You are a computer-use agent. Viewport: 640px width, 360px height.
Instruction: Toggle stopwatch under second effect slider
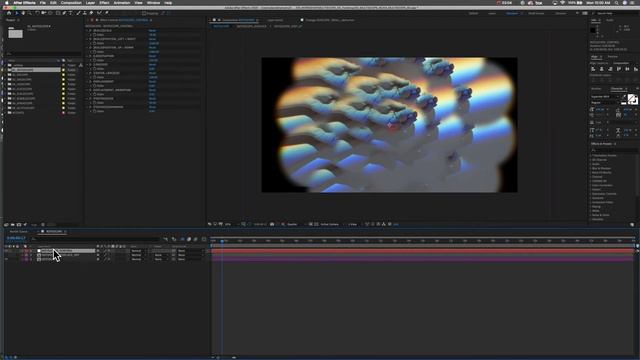tap(95, 43)
